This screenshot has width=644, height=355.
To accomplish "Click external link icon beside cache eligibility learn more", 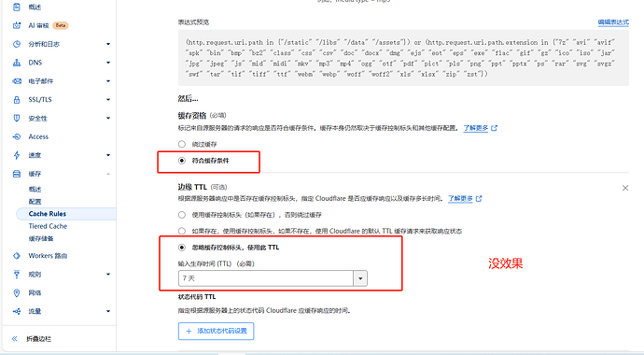I will [494, 128].
